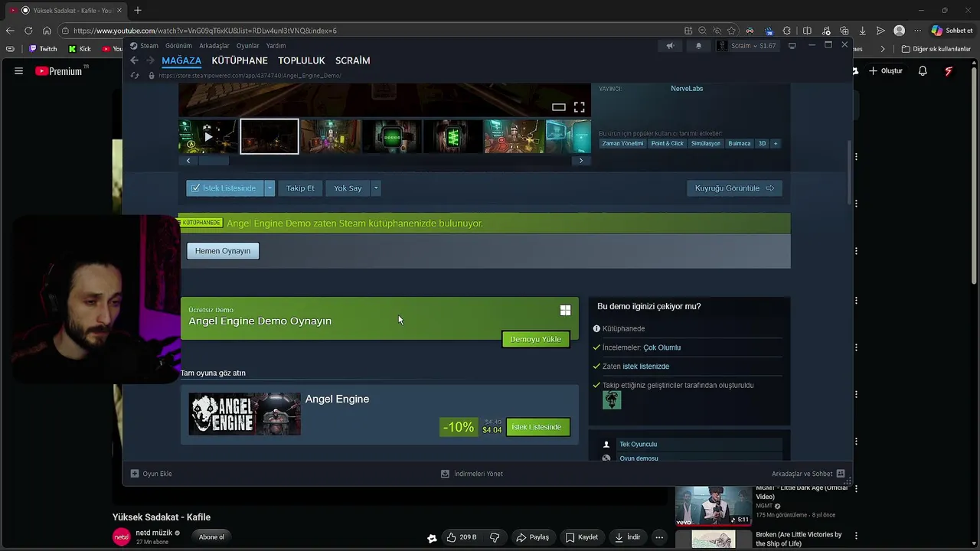
Task: Open the istek listenizde link
Action: tap(646, 367)
